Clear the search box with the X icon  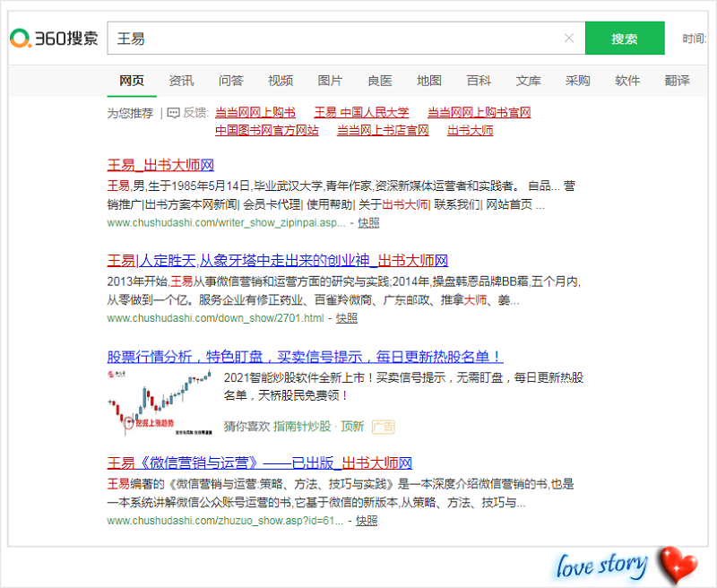pyautogui.click(x=568, y=39)
